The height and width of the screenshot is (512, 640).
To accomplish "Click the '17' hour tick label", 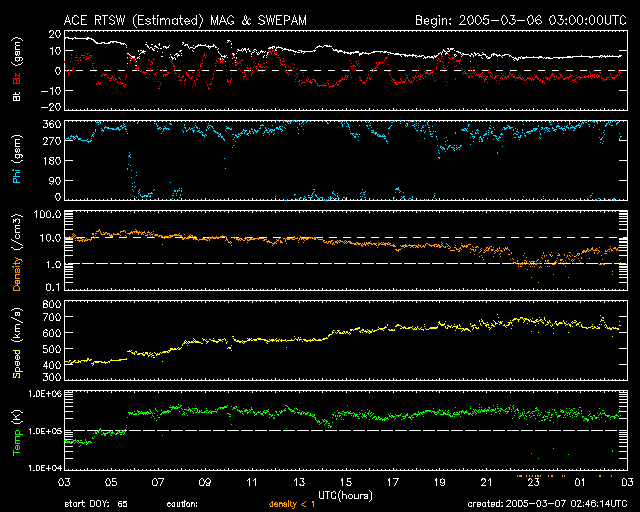I will (393, 482).
